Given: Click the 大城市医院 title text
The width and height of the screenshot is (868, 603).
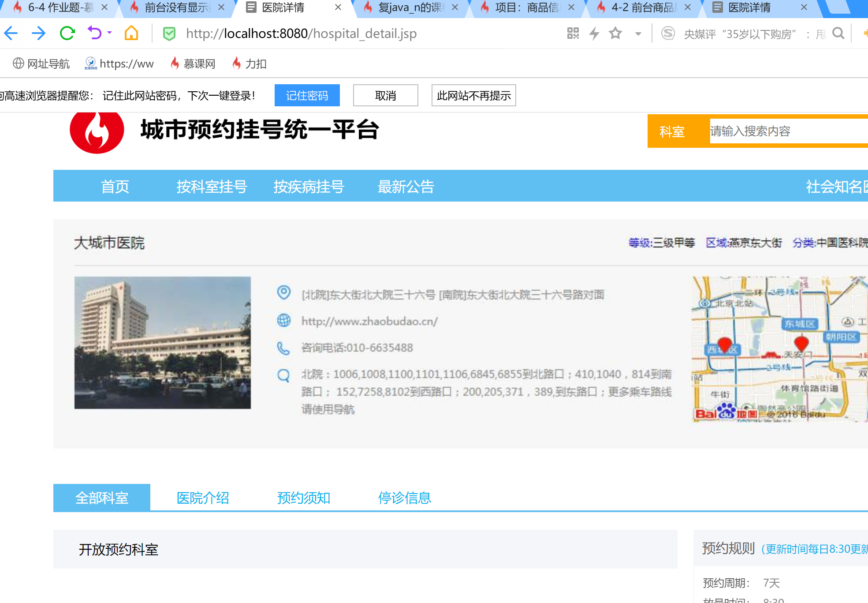Looking at the screenshot, I should tap(109, 243).
